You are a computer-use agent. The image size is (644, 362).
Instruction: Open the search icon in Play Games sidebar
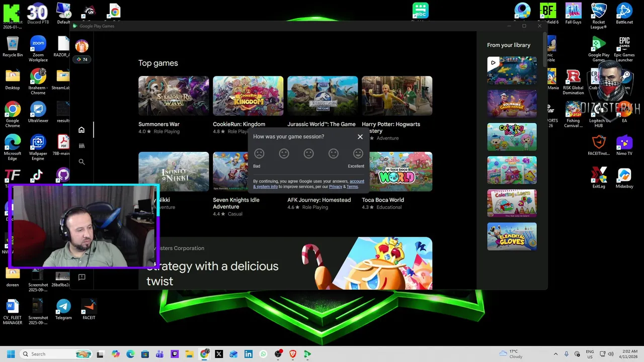(x=82, y=162)
